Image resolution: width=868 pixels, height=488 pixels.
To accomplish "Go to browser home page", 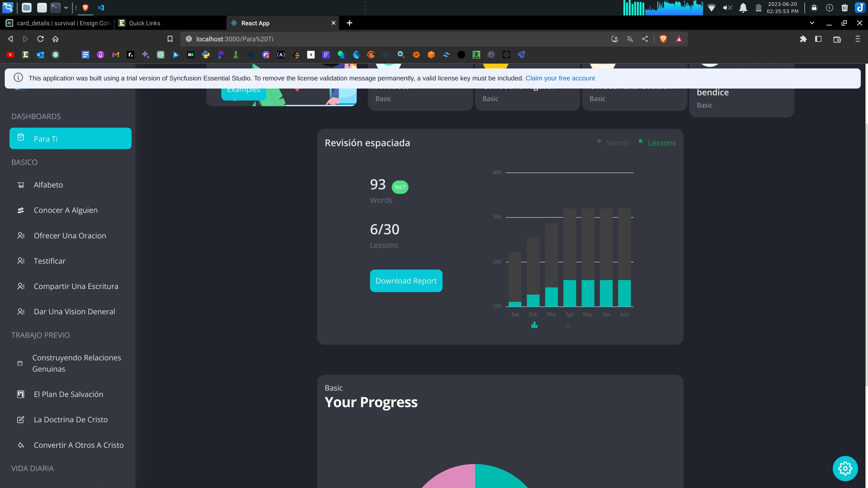I will tap(55, 39).
